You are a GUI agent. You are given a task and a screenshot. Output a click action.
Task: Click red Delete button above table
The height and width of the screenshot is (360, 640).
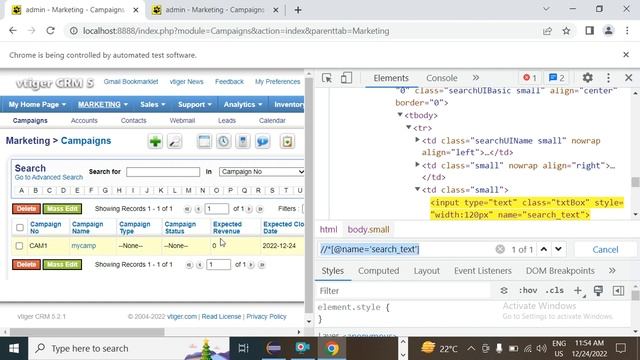26,209
